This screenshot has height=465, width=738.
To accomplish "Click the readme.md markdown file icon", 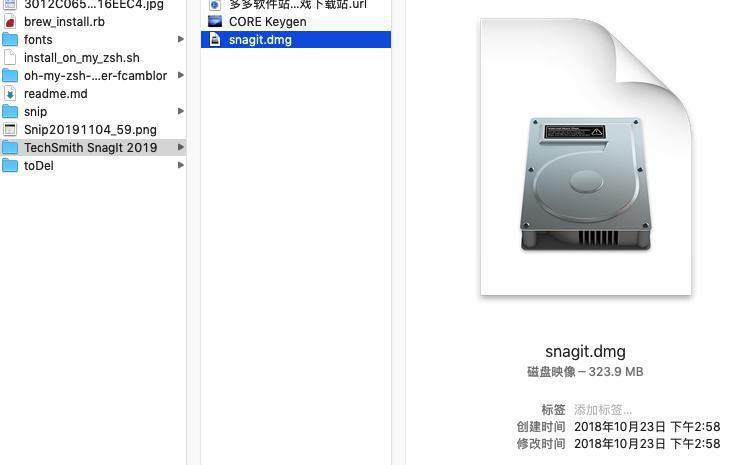I will [10, 93].
